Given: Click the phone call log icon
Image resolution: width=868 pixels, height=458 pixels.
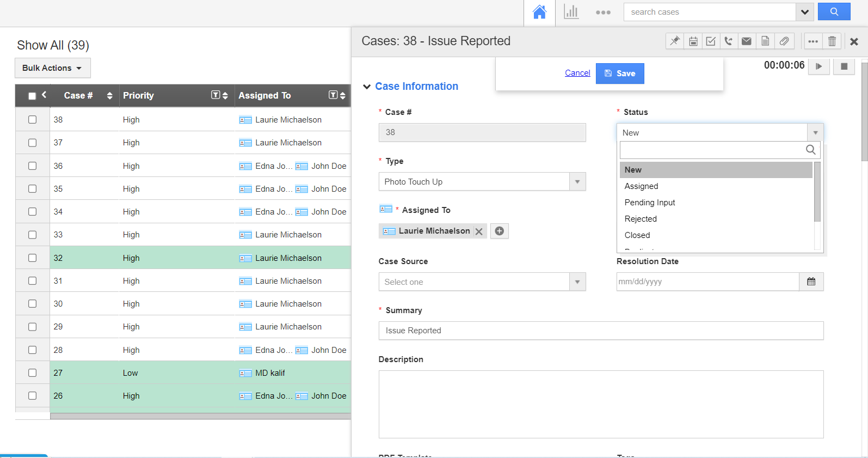Looking at the screenshot, I should point(729,41).
